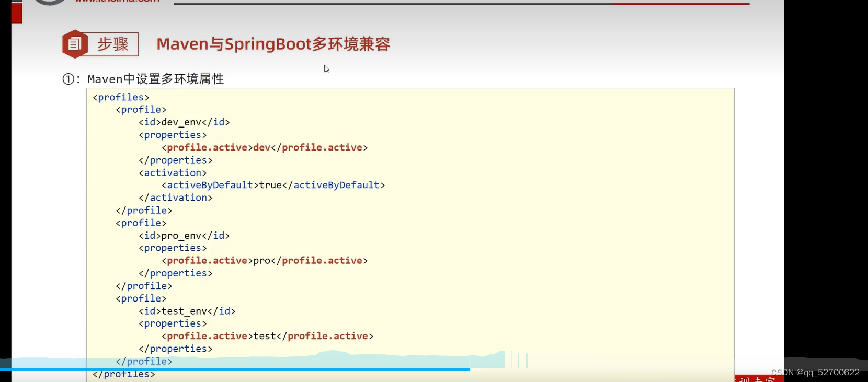Click the closing </activation> tag line
Image resolution: width=868 pixels, height=382 pixels.
pyautogui.click(x=175, y=198)
